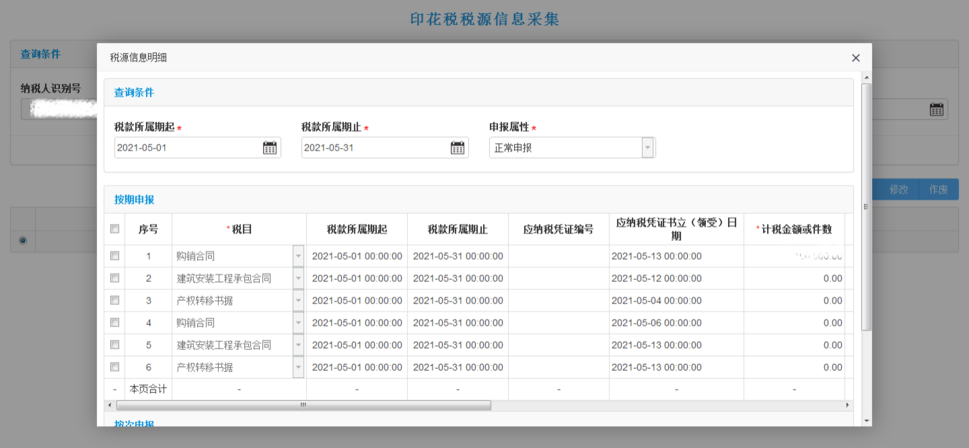Image resolution: width=969 pixels, height=448 pixels.
Task: Check the row 5 建筑安装工程承包合同 checkbox
Action: pos(114,345)
